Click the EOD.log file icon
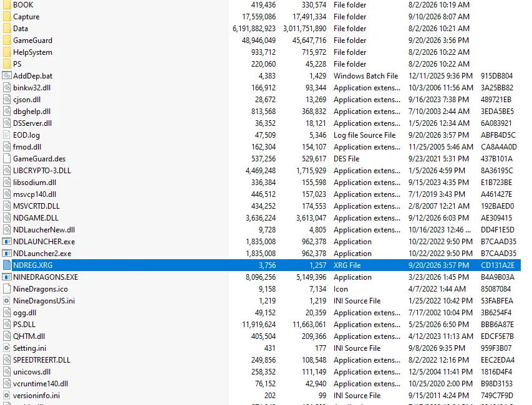Image resolution: width=532 pixels, height=405 pixels. click(6, 135)
